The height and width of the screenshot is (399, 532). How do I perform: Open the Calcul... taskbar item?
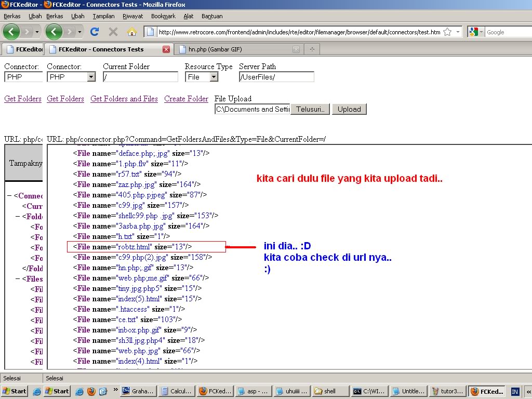pos(178,391)
